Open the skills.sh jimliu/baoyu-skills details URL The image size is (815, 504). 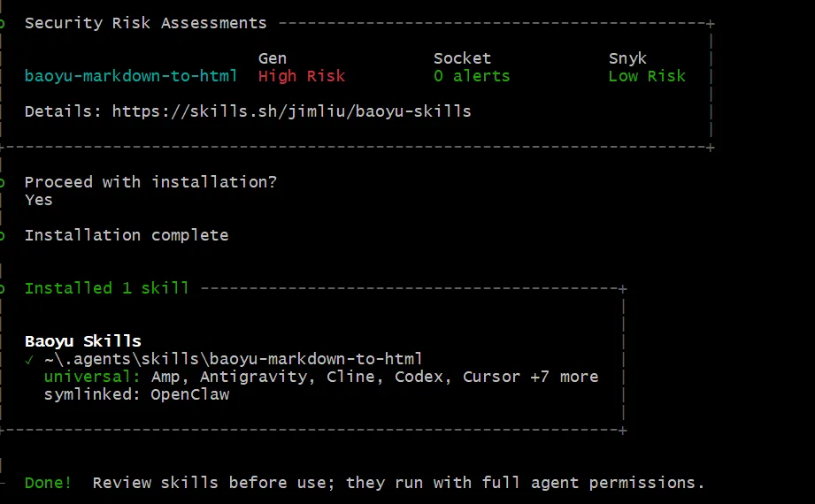pyautogui.click(x=292, y=111)
